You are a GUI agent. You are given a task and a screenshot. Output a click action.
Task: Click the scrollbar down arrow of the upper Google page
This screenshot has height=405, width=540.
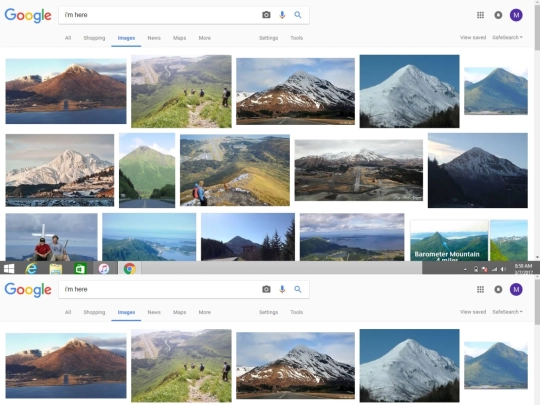537,257
